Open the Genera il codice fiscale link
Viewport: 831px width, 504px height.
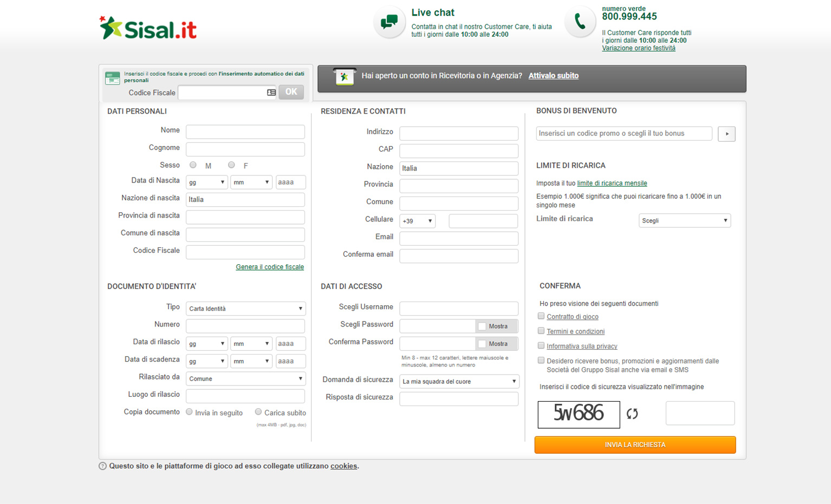click(x=269, y=266)
